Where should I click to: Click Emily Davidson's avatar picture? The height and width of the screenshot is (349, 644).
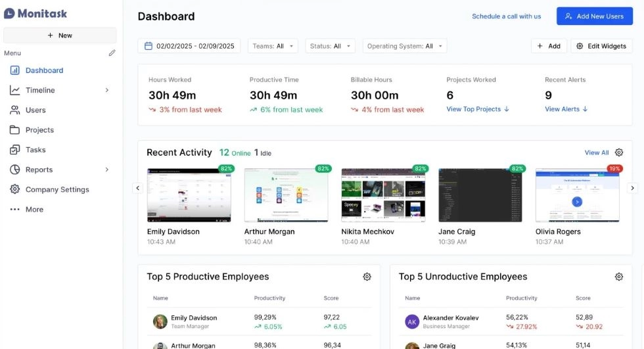click(160, 321)
